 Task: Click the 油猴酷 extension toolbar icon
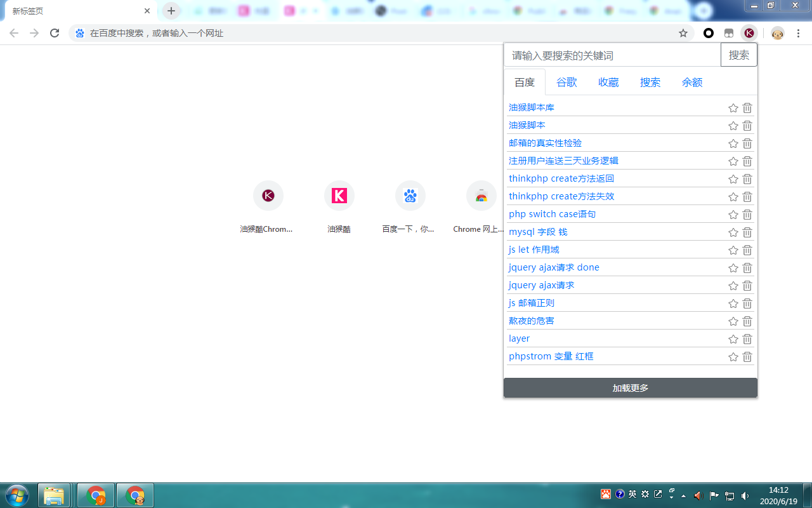(749, 33)
